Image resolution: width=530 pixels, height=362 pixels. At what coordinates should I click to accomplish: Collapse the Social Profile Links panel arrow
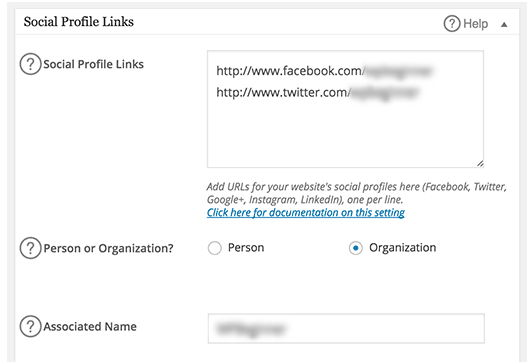[x=504, y=24]
